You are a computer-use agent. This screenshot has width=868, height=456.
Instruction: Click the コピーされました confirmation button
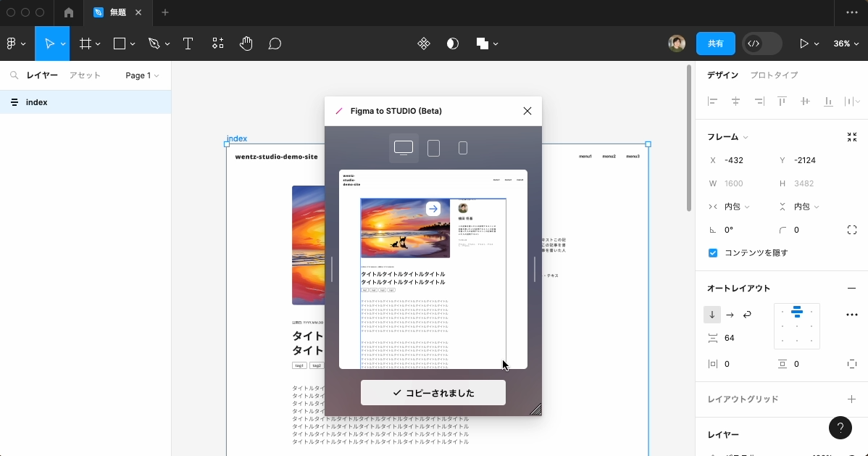[433, 392]
